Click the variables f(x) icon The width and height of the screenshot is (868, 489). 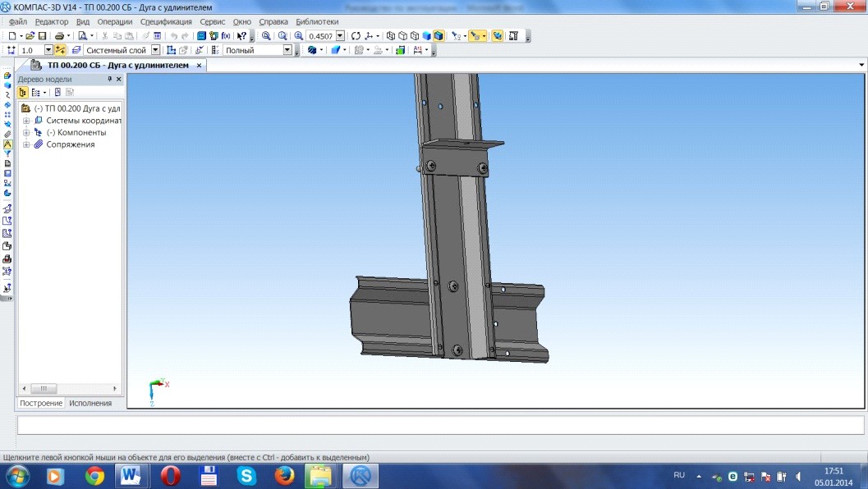(x=226, y=36)
